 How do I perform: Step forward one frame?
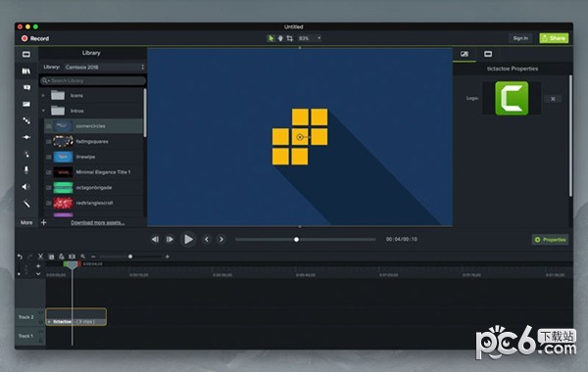pyautogui.click(x=170, y=240)
